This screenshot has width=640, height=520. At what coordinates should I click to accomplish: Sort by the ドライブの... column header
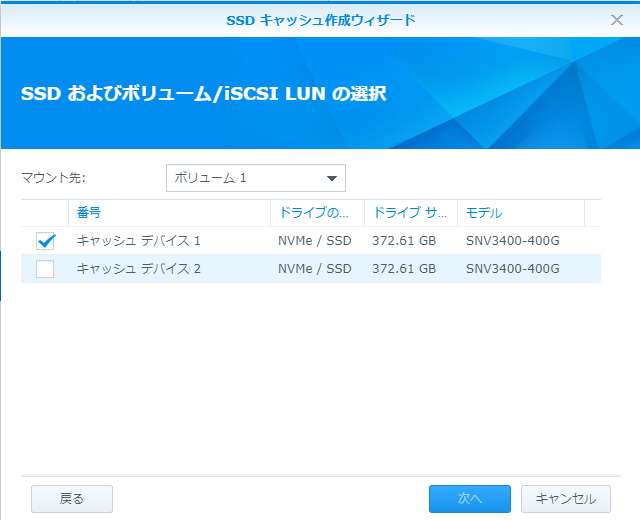pyautogui.click(x=317, y=213)
